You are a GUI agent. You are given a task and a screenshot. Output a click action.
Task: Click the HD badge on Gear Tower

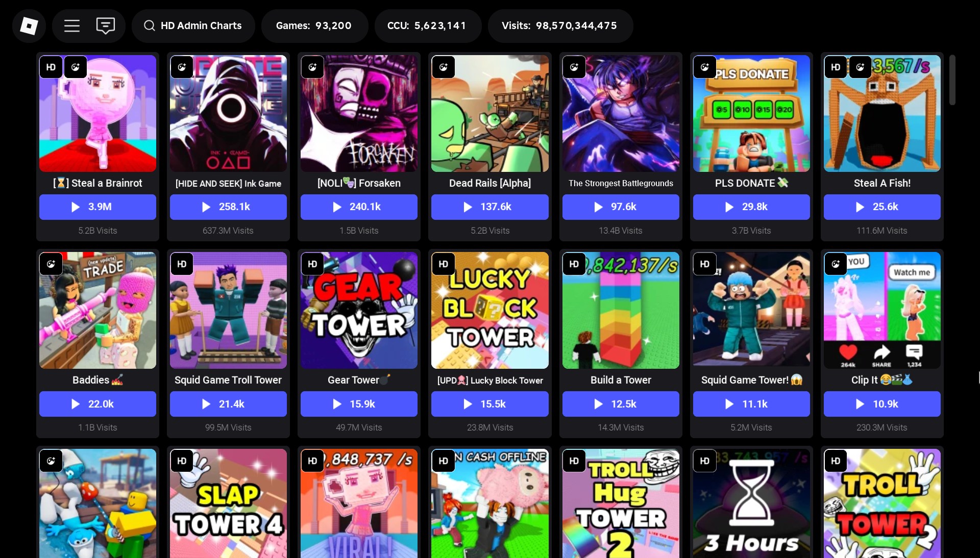coord(312,264)
